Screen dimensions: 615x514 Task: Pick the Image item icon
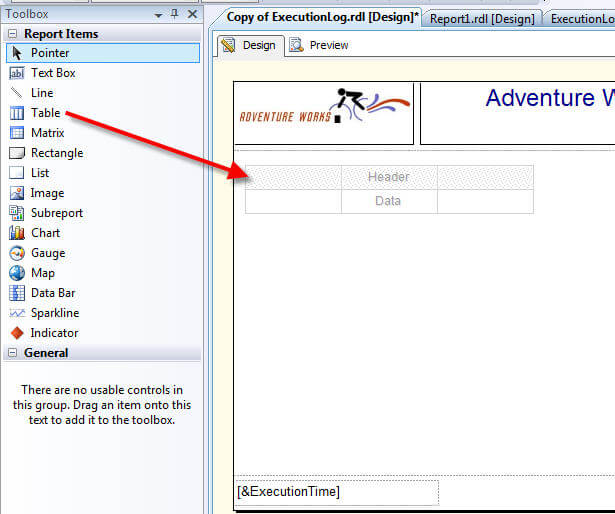coord(16,193)
